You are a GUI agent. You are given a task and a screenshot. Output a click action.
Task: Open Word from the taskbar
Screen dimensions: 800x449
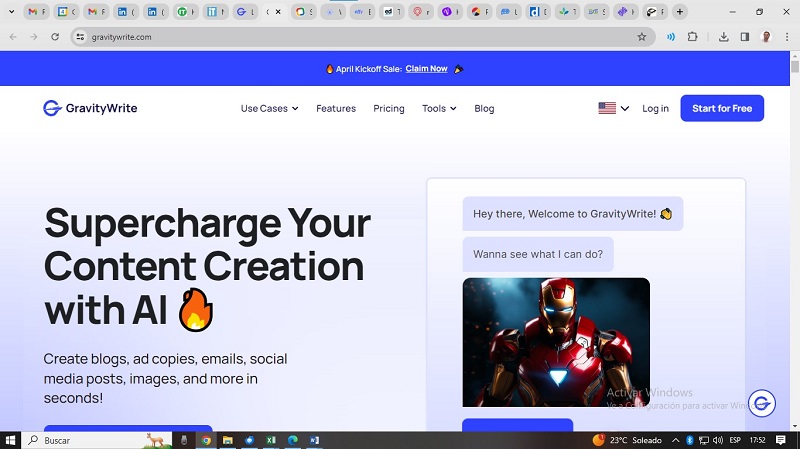point(314,440)
